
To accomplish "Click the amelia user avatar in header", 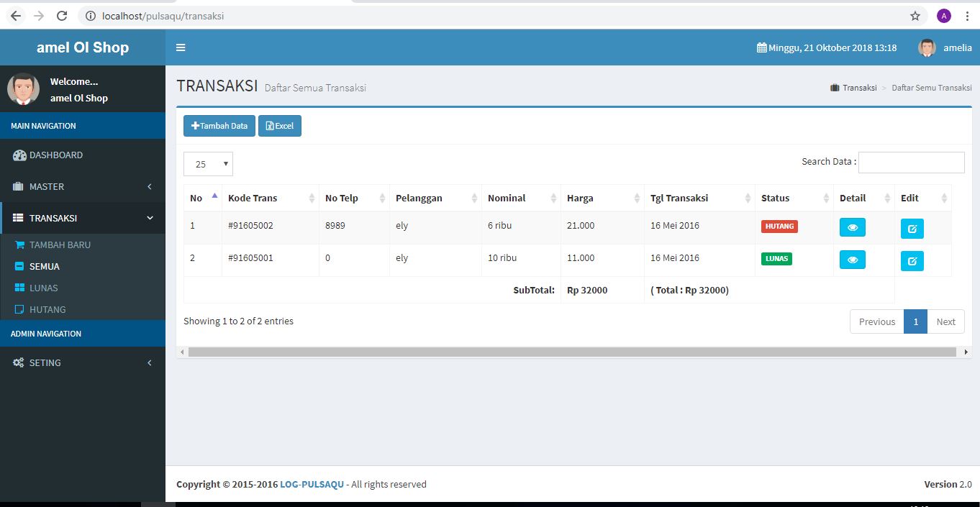I will click(x=927, y=47).
